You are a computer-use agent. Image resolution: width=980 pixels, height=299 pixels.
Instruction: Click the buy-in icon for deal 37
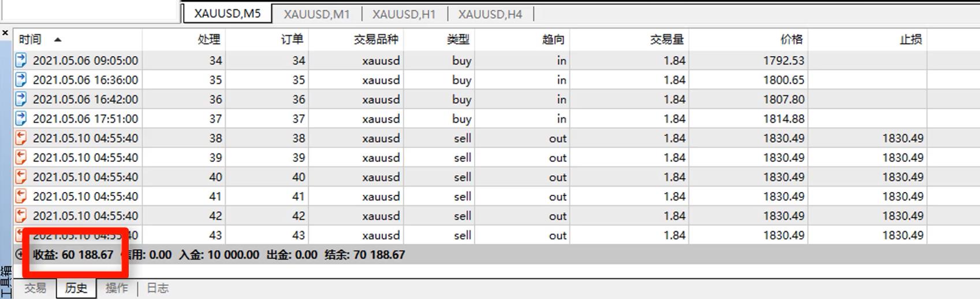tap(21, 119)
